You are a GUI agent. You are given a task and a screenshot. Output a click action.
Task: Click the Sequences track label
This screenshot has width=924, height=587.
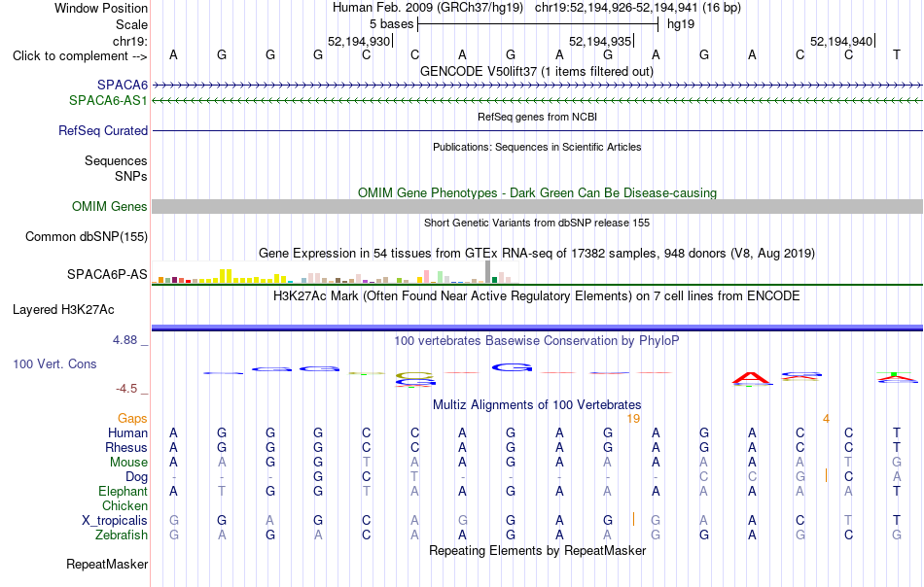click(x=116, y=160)
